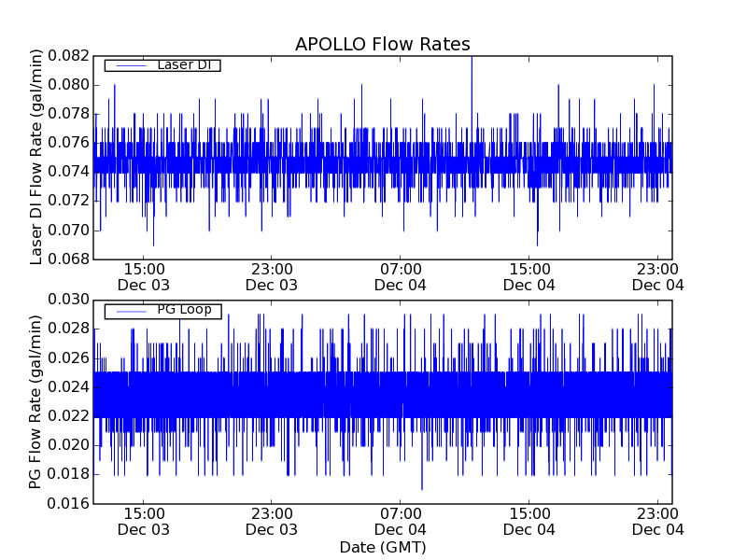Screen dimensions: 747x560
Task: Select the "PG Loop" legend label
Action: 184,310
